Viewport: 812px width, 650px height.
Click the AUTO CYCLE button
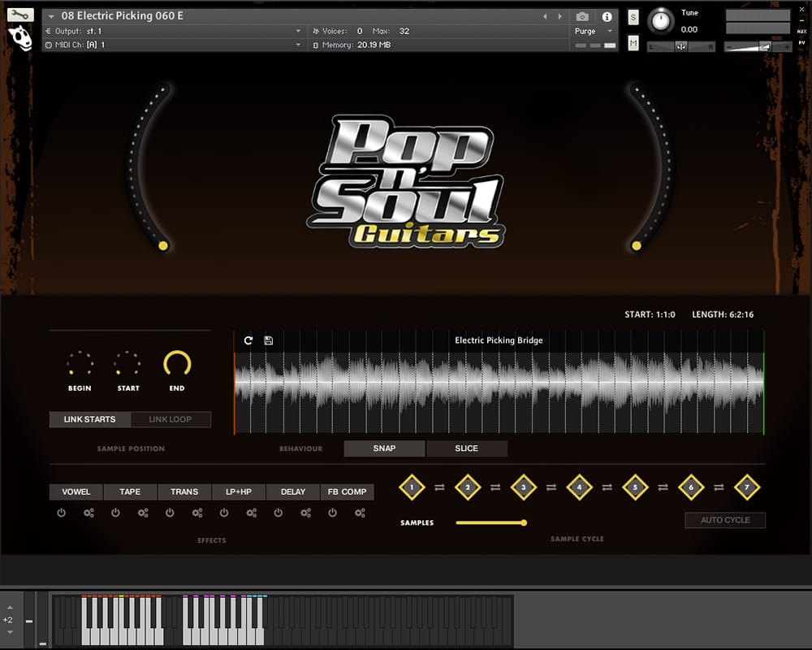pos(725,520)
